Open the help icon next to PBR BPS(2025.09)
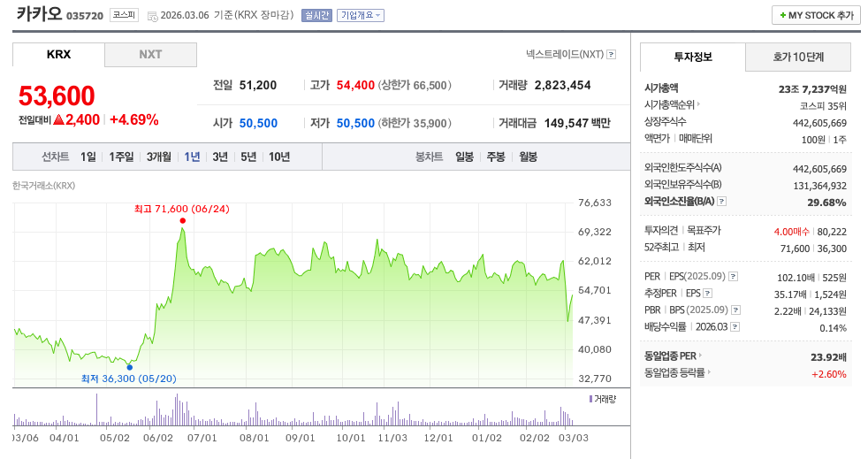This screenshot has width=868, height=459. click(x=735, y=310)
